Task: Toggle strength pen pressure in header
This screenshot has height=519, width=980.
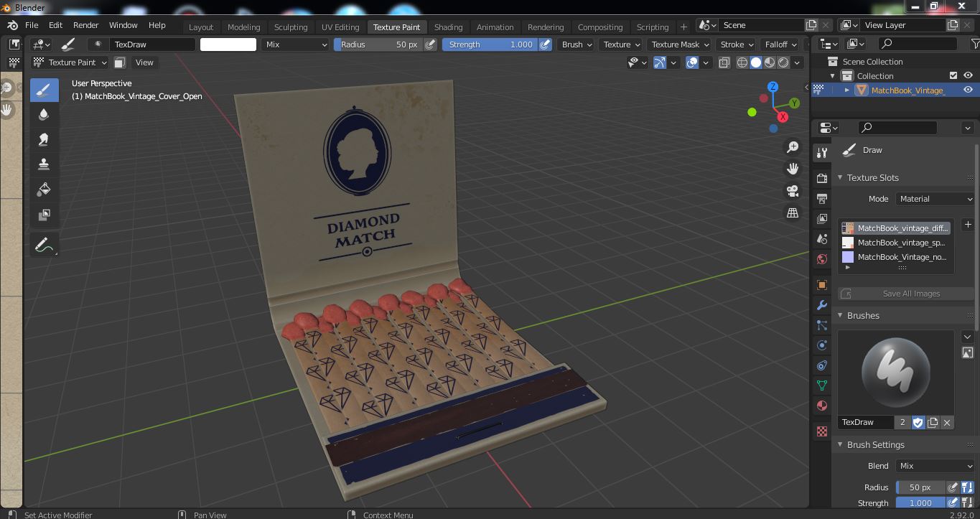Action: 545,45
